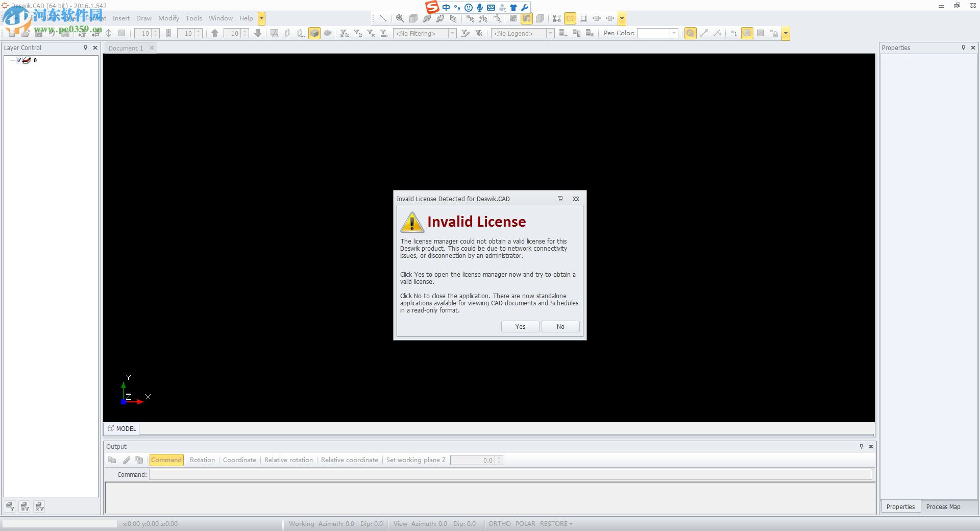980x531 pixels.
Task: Click the select arrow with window icon
Action: tap(470, 18)
